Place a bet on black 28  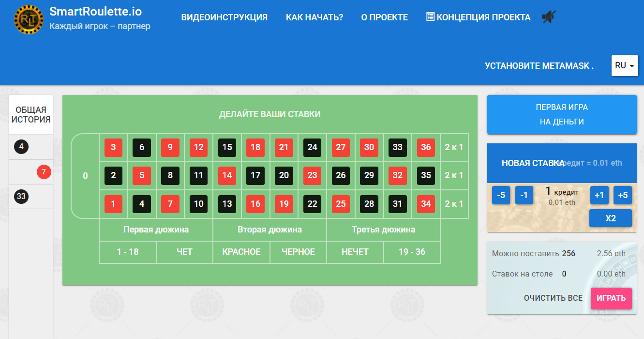[x=369, y=204]
